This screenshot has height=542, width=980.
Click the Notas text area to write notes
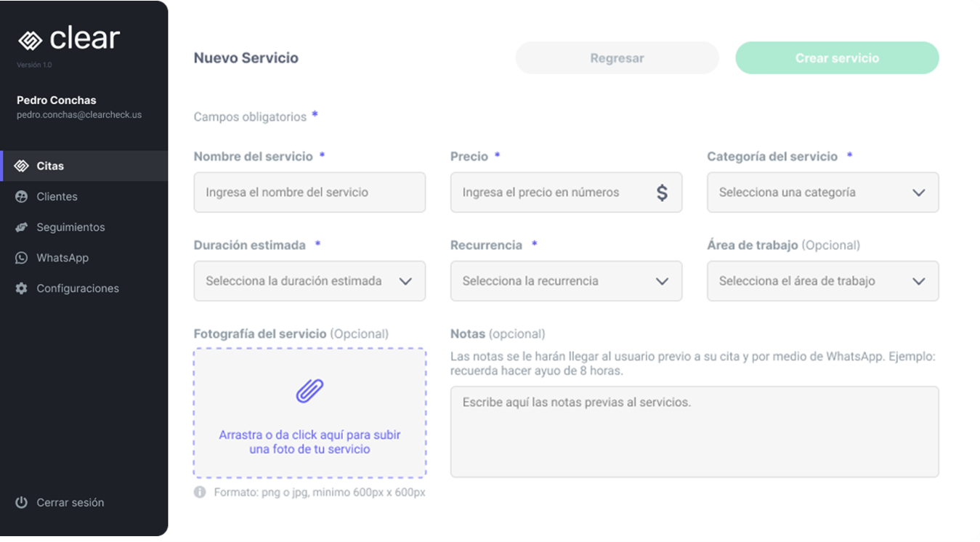point(694,431)
